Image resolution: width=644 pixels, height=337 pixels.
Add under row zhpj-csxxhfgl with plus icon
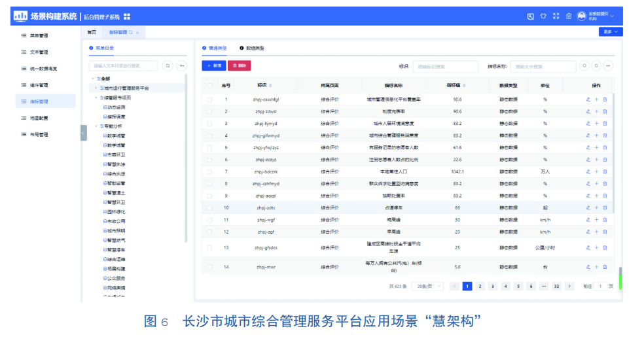[x=597, y=99]
